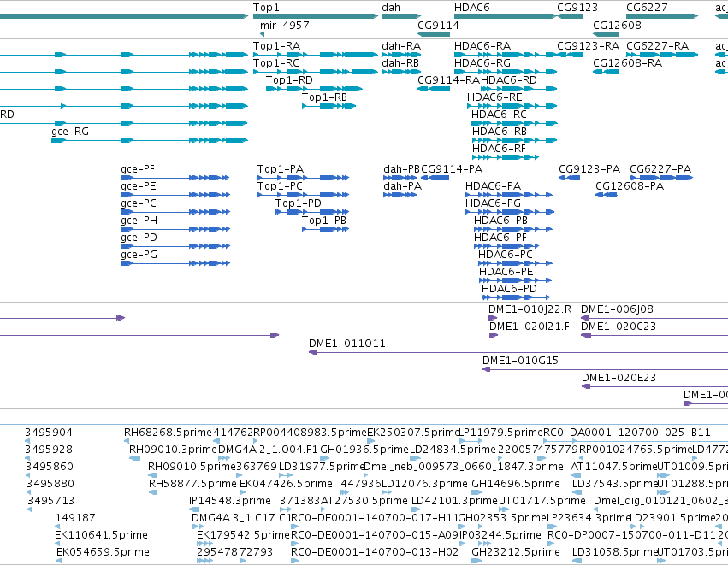Viewport: 728px width, 565px height.
Task: Select transcript HDAC6-RA
Action: (505, 55)
